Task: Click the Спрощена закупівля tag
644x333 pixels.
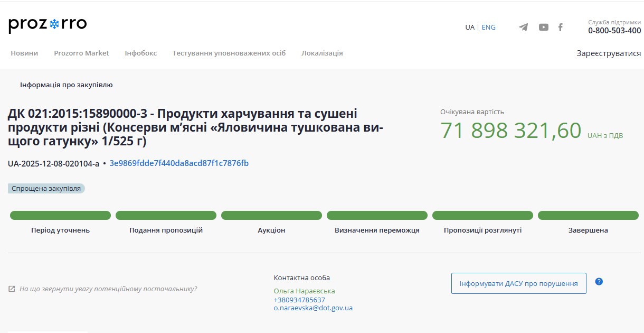Action: [46, 189]
